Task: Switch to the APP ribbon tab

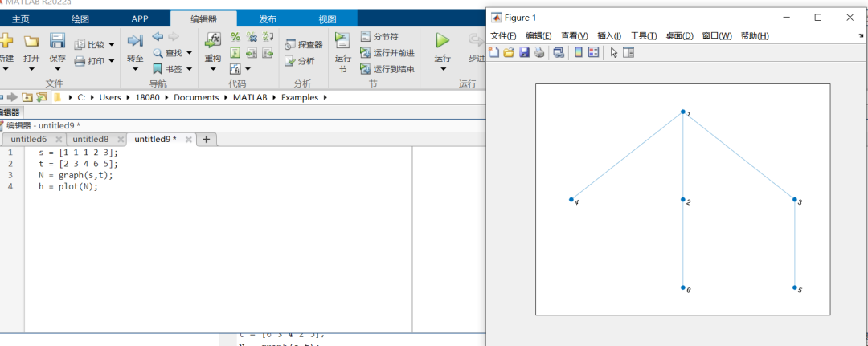Action: coord(140,19)
